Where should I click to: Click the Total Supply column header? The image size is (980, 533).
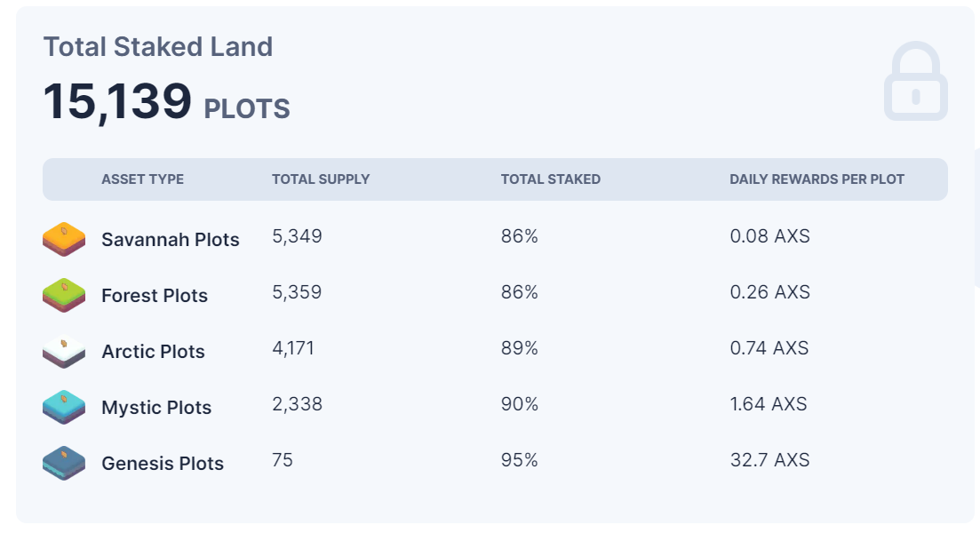[321, 179]
